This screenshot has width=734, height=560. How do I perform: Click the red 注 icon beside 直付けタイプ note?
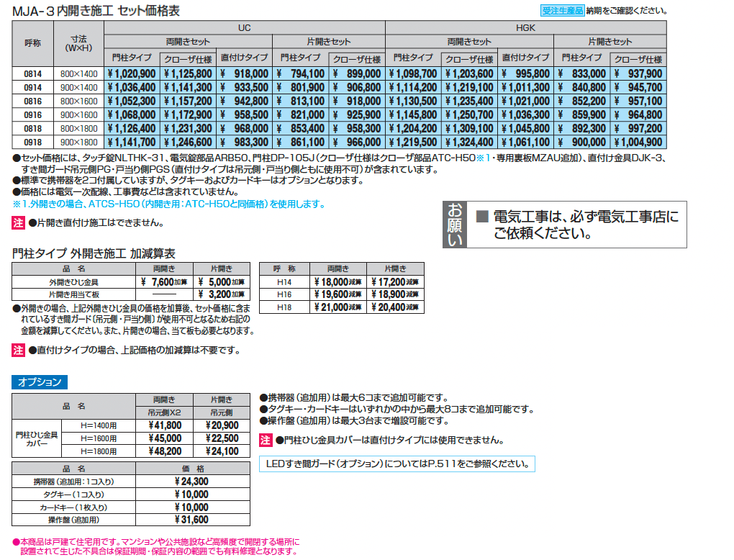click(x=17, y=349)
